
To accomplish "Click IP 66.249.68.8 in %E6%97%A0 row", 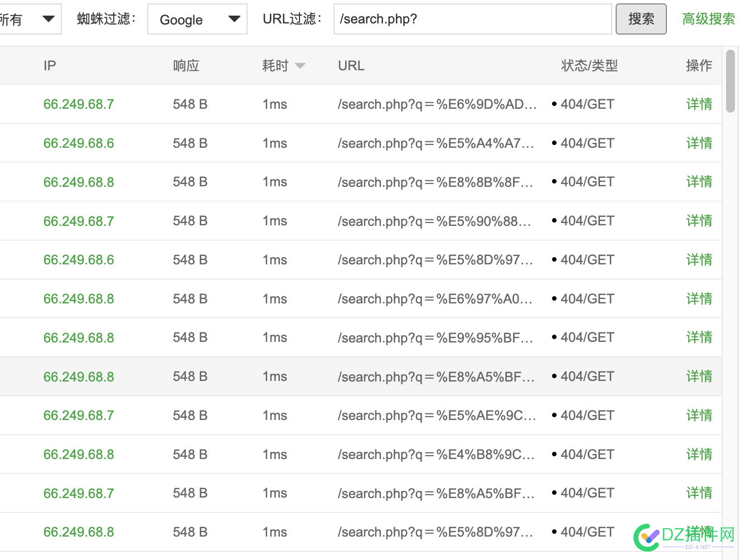I will (79, 299).
